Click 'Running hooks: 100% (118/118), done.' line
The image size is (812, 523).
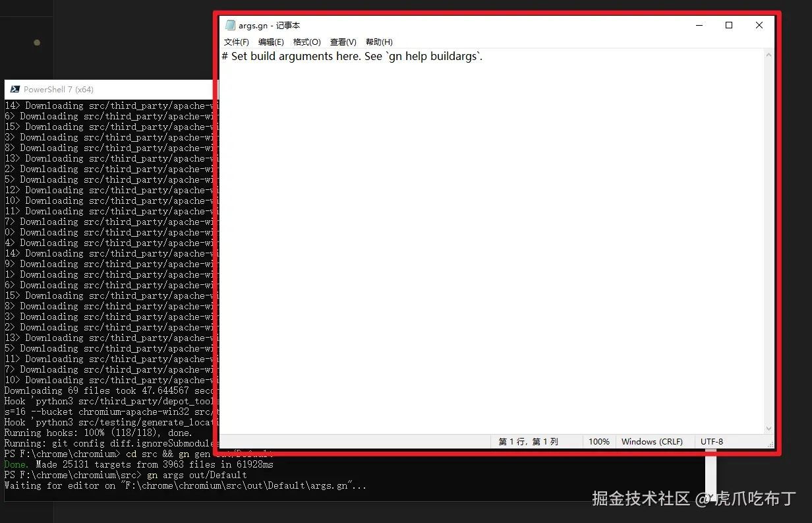[x=98, y=433]
